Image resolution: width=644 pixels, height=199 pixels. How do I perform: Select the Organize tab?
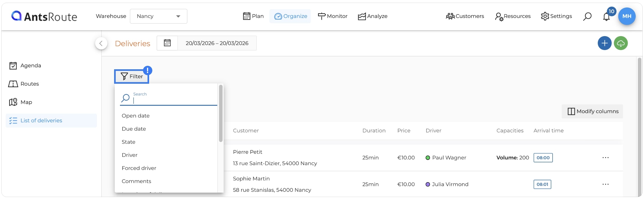coord(290,16)
